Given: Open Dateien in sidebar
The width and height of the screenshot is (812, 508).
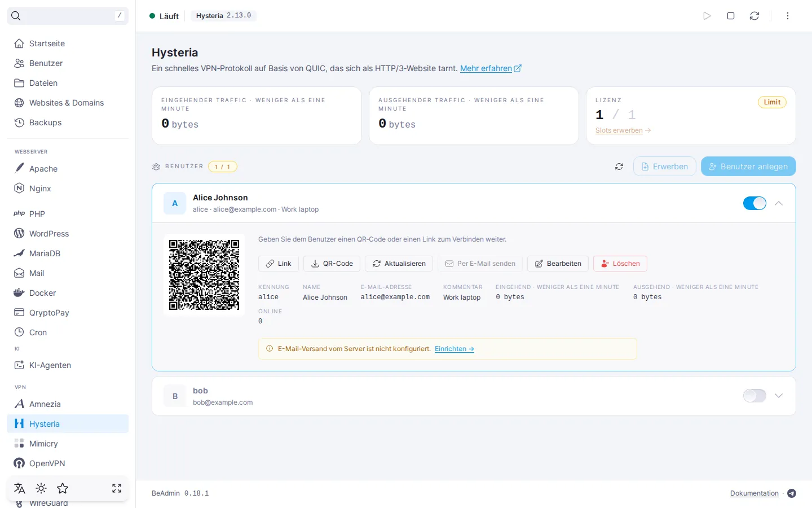Looking at the screenshot, I should click(x=68, y=83).
